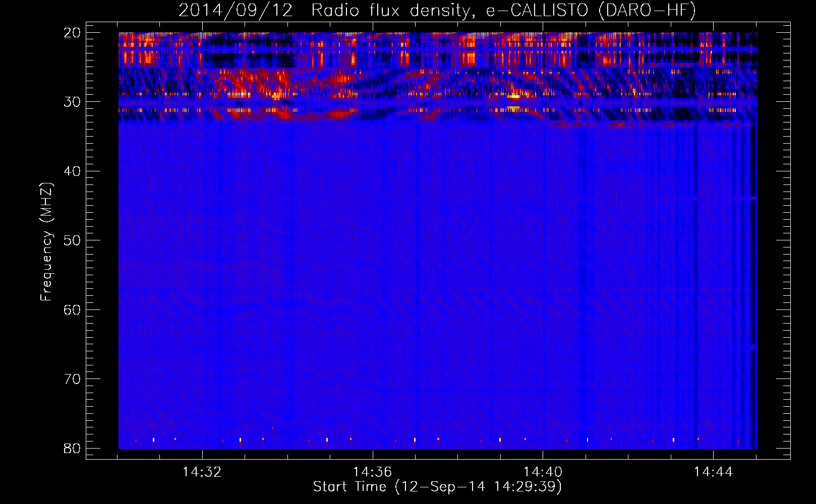
Task: Click the 'Start Time (12-Sep-14 14:29:39)' axis label
Action: pyautogui.click(x=437, y=487)
